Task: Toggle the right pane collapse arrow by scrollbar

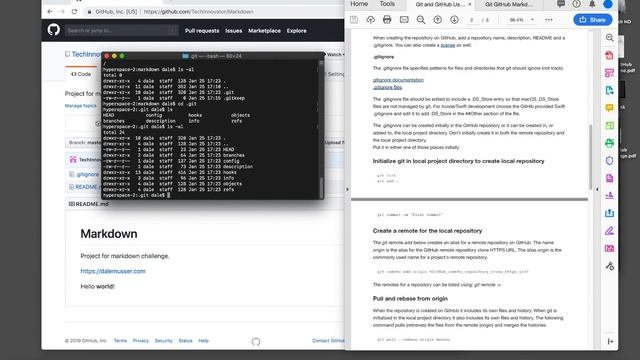Action: click(x=597, y=189)
